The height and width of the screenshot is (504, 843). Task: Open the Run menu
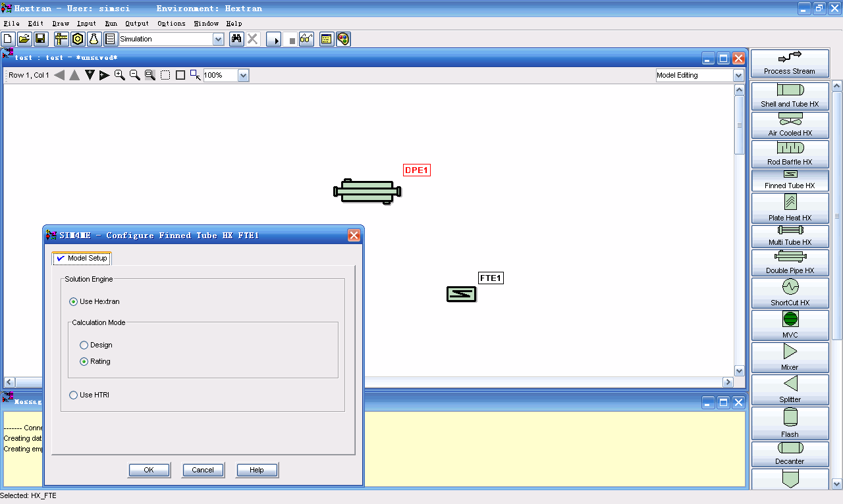[x=111, y=24]
